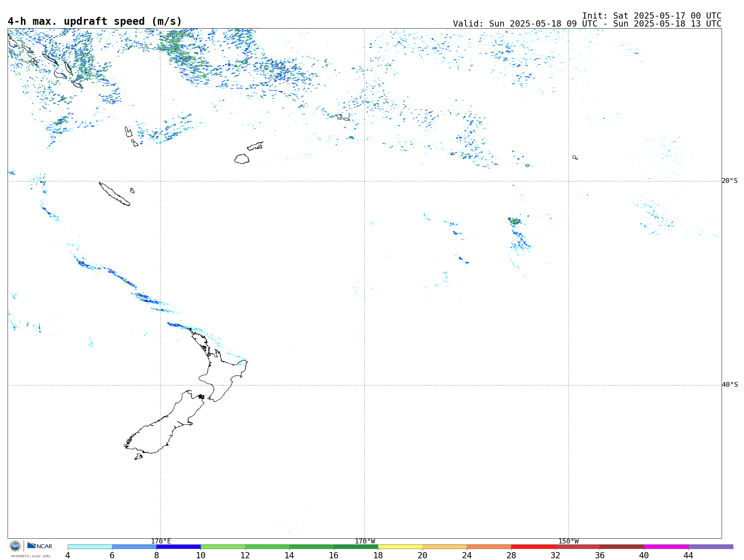The height and width of the screenshot is (560, 744).
Task: Select the 8–10 m/s dark blue swatch
Action: coord(178,547)
